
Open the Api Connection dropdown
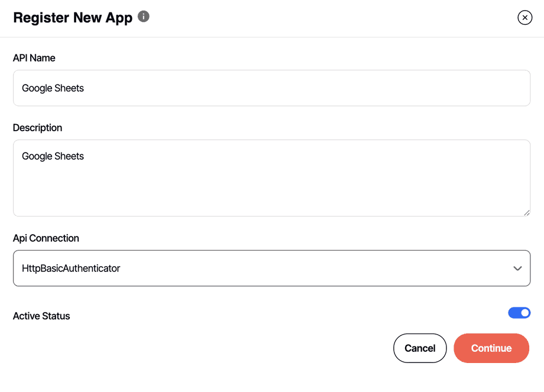coord(271,268)
